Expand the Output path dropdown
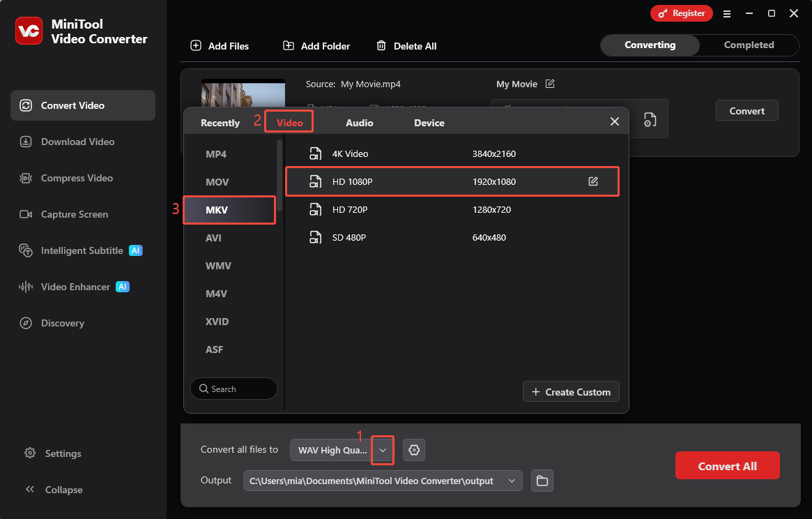 [512, 481]
